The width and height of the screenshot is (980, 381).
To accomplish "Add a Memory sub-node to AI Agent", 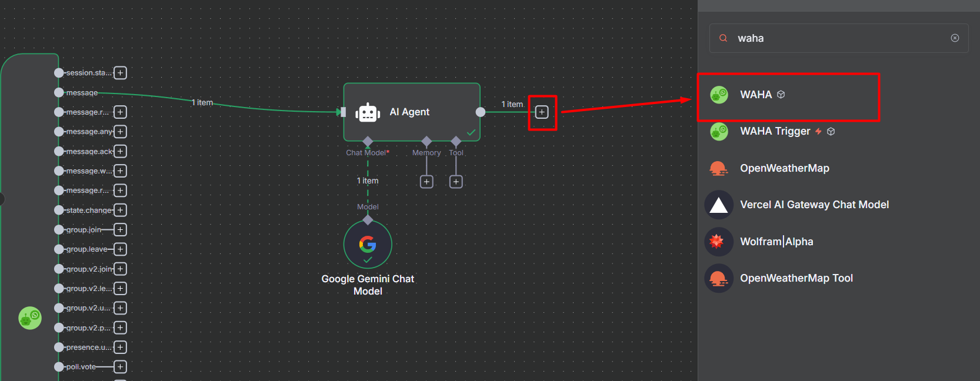I will tap(426, 182).
